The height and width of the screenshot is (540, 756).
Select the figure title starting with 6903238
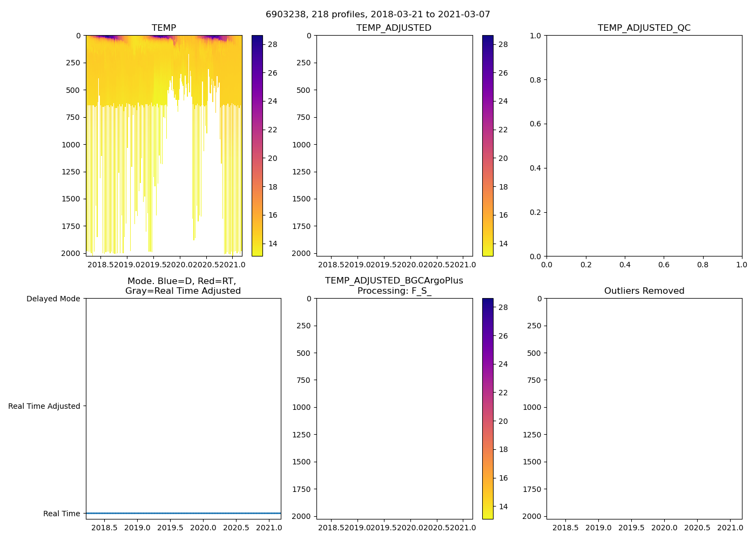[x=377, y=15]
